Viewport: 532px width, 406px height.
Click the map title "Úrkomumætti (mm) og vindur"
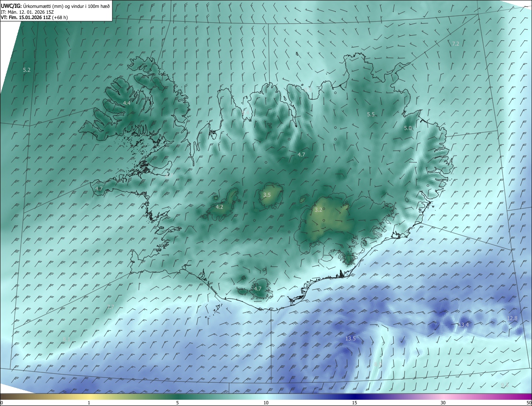(53, 6)
